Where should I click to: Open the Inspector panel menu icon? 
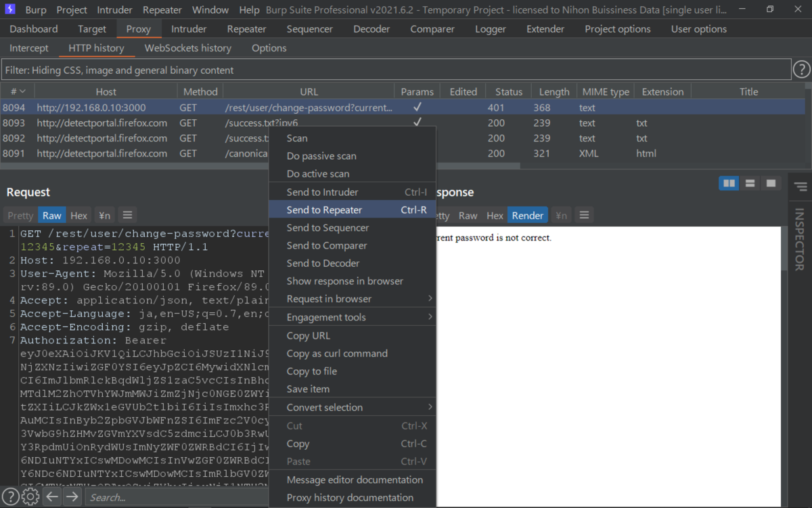coord(800,187)
